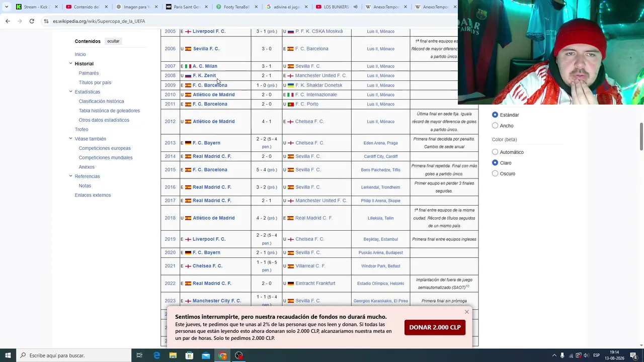
Task: Open the Windsor Park, Belfast venue link
Action: (x=380, y=266)
